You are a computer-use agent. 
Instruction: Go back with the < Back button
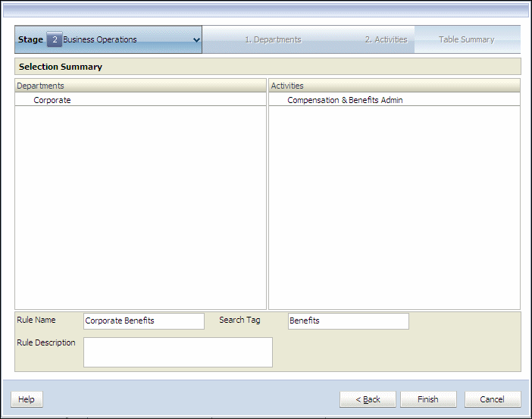tap(368, 399)
